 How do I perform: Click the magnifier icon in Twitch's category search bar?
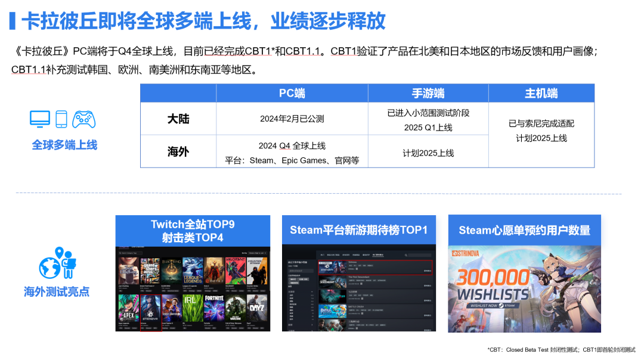(120, 253)
